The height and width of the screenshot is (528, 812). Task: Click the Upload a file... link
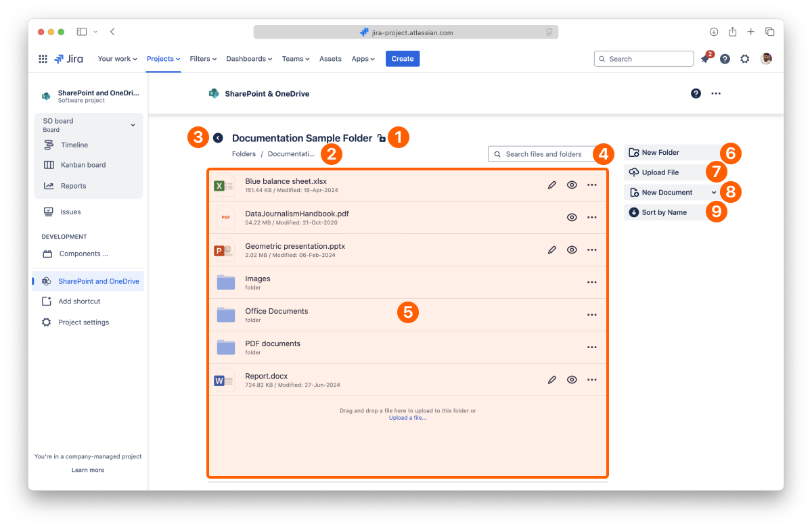[407, 418]
